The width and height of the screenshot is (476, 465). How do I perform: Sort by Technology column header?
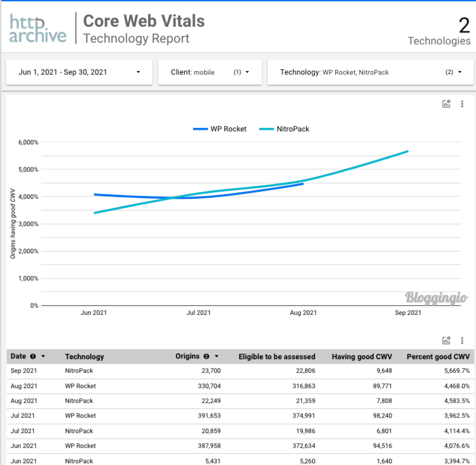[x=85, y=357]
